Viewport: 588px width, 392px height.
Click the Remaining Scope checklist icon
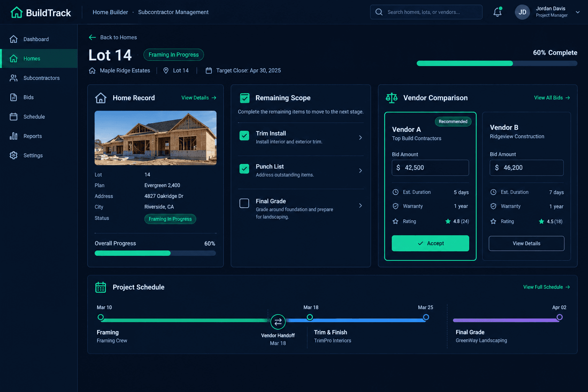coord(245,98)
